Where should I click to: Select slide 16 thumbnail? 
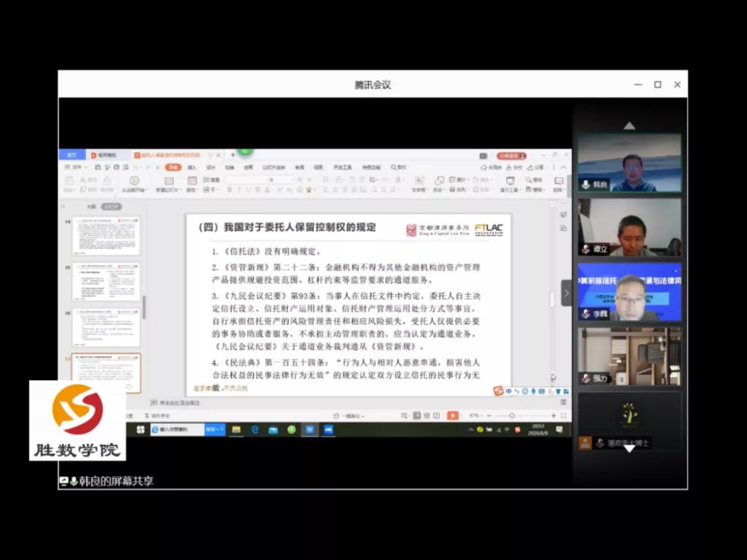coord(107,327)
